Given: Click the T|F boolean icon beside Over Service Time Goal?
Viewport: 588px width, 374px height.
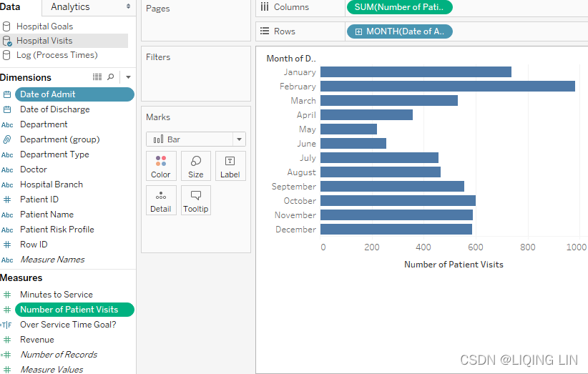Looking at the screenshot, I should (x=6, y=325).
